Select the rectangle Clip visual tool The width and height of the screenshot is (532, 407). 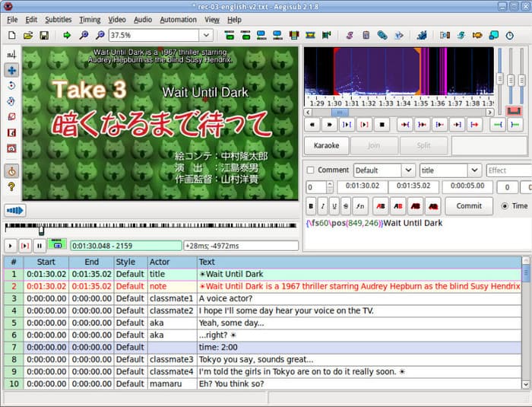(11, 132)
